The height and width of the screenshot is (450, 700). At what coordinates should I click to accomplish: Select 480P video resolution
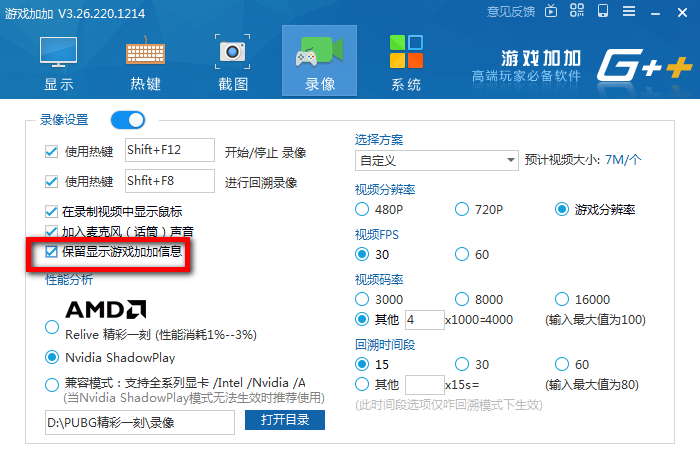[x=362, y=209]
